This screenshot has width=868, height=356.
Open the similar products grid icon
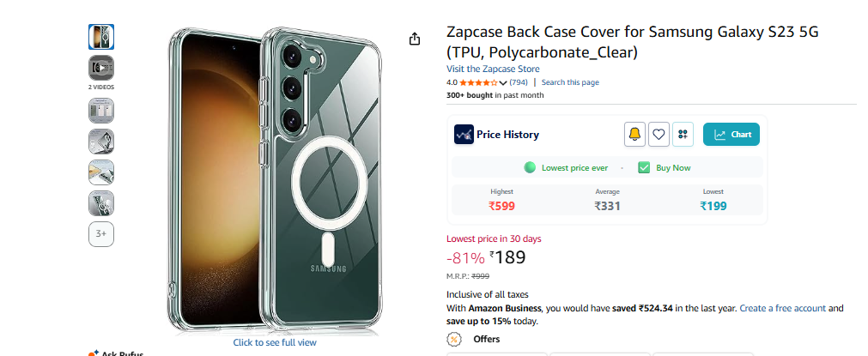683,135
